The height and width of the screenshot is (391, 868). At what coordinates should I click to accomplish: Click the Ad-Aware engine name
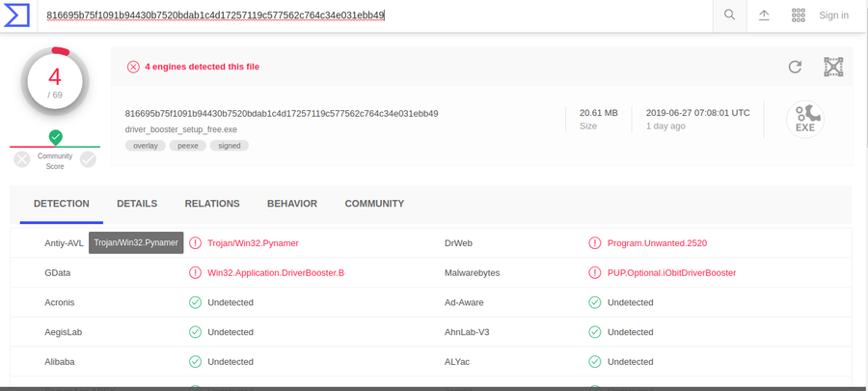click(x=464, y=302)
